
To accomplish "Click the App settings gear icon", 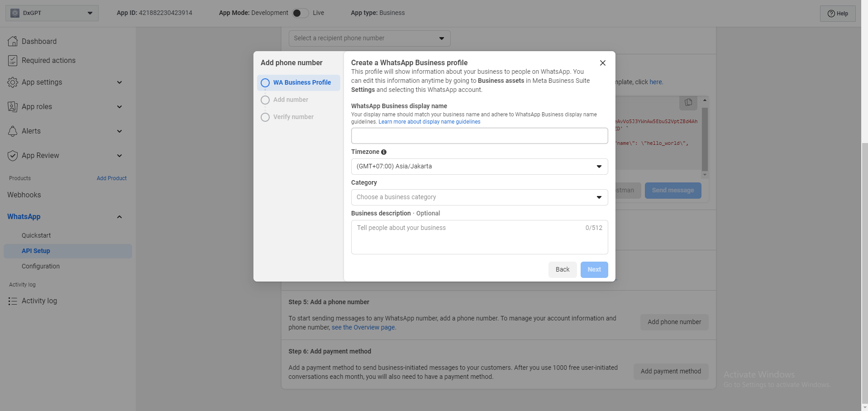I will [x=13, y=82].
